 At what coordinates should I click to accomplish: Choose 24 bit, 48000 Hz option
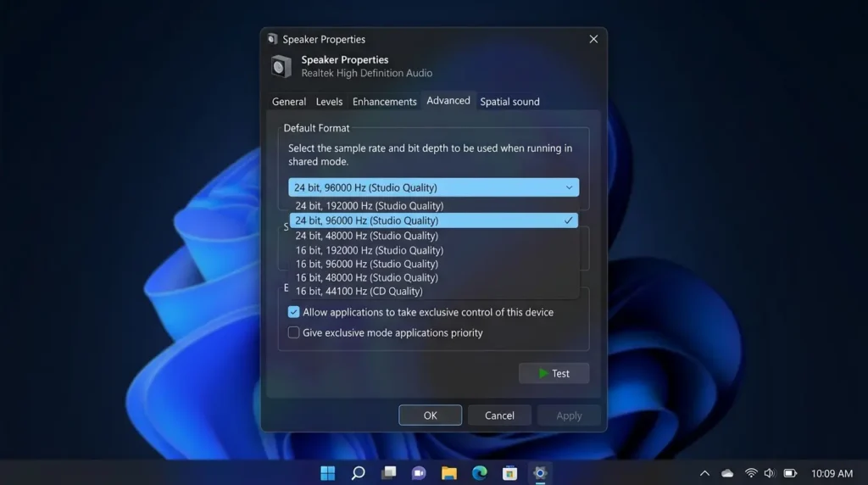(433, 236)
